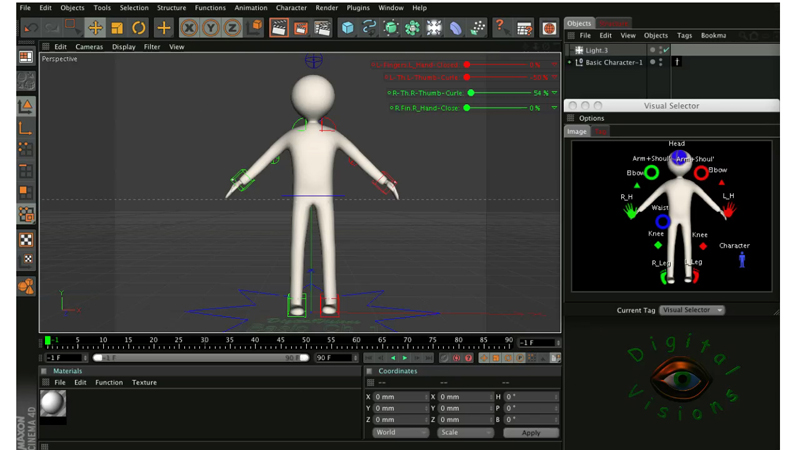Adjust the R-Th.R-Thumb-Curle slider
The image size is (800, 450).
tap(470, 93)
